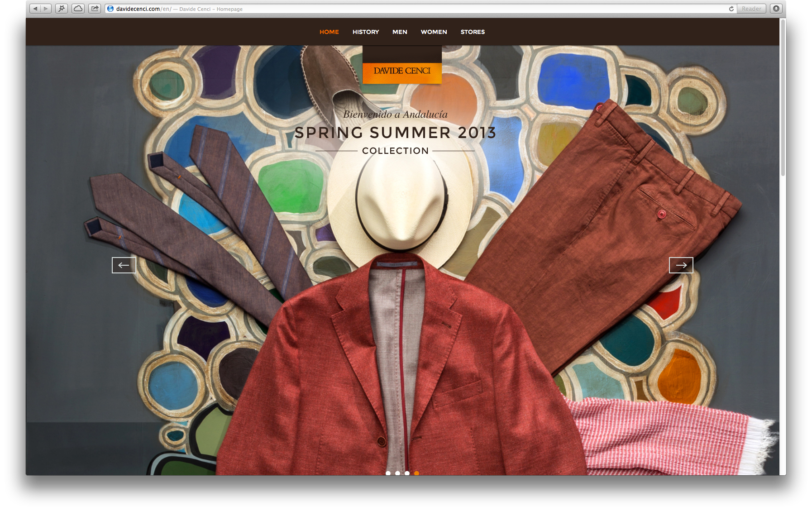812x511 pixels.
Task: Show downloads with the down-arrow button
Action: pyautogui.click(x=776, y=9)
